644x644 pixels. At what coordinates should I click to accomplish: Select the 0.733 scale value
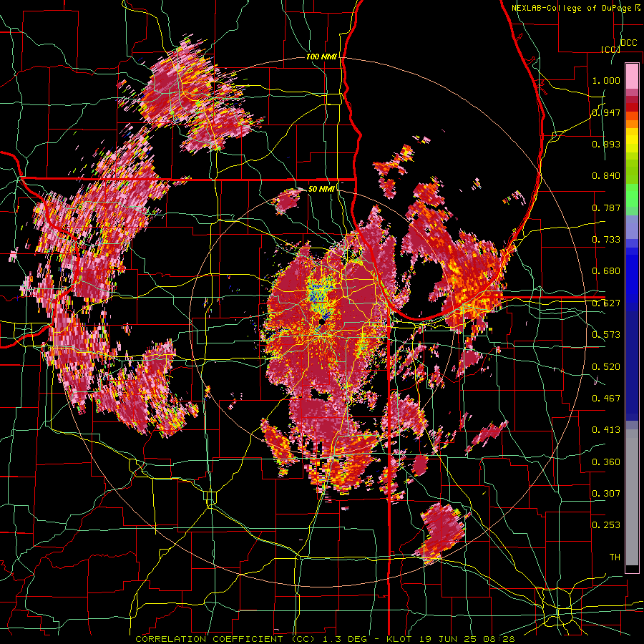606,240
